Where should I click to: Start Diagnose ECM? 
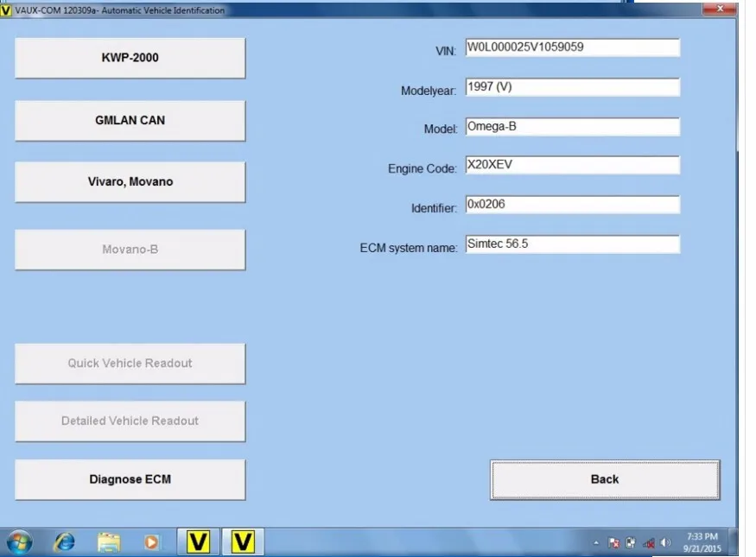130,479
